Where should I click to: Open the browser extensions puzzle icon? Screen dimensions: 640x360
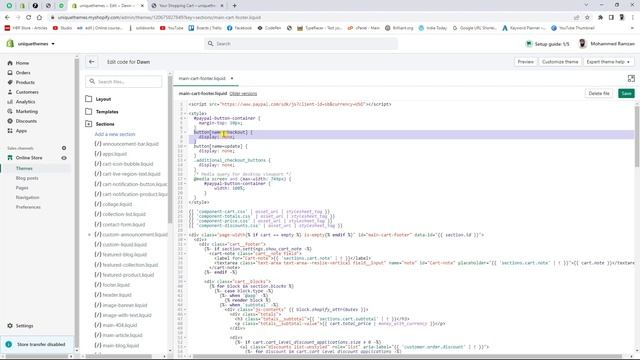(600, 18)
